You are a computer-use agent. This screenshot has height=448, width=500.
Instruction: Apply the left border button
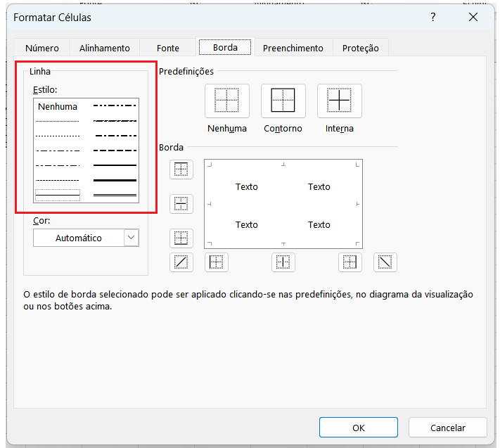[x=216, y=262]
